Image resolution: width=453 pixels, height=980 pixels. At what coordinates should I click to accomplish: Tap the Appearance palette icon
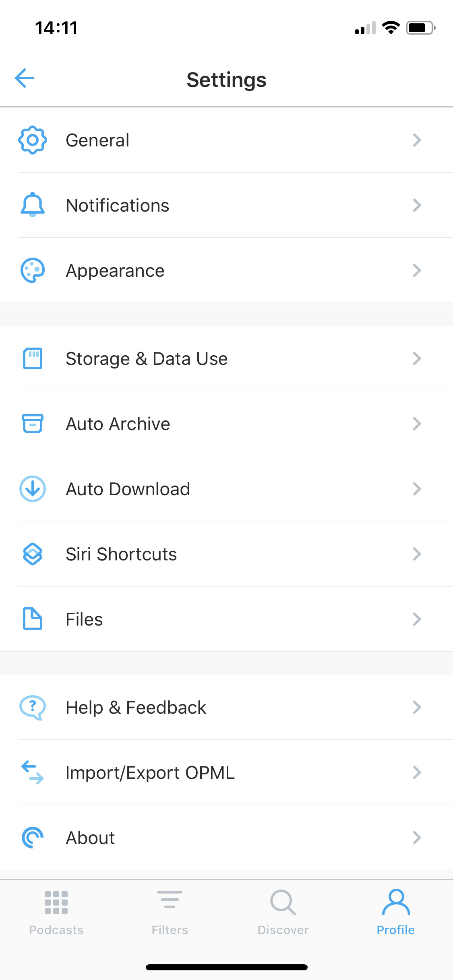pyautogui.click(x=33, y=270)
